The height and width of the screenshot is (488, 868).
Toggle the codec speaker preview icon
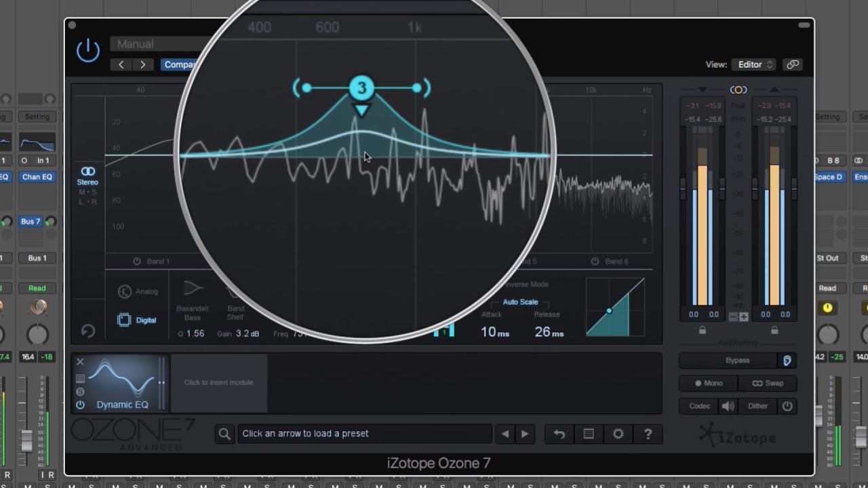(x=728, y=406)
